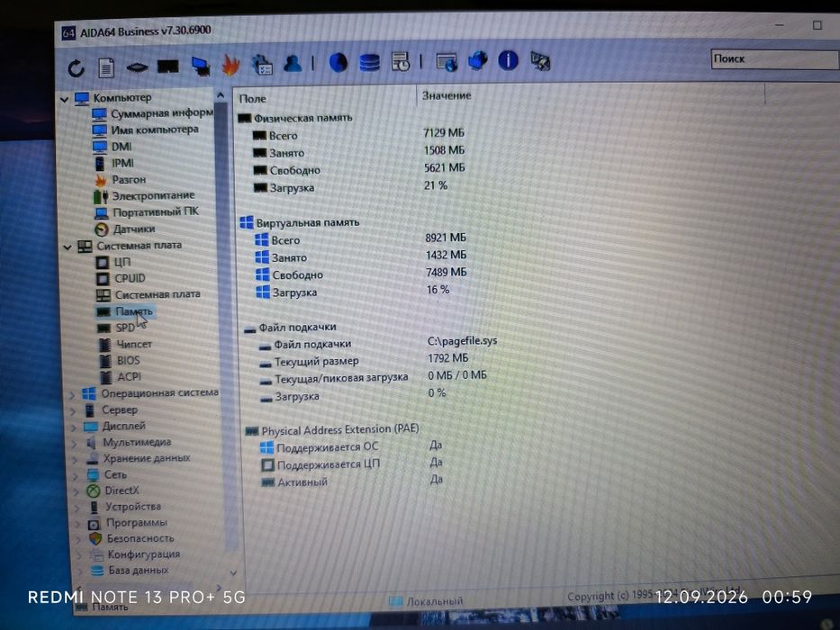Viewport: 840px width, 630px height.
Task: Expand the Сеть tree node
Action: click(76, 475)
